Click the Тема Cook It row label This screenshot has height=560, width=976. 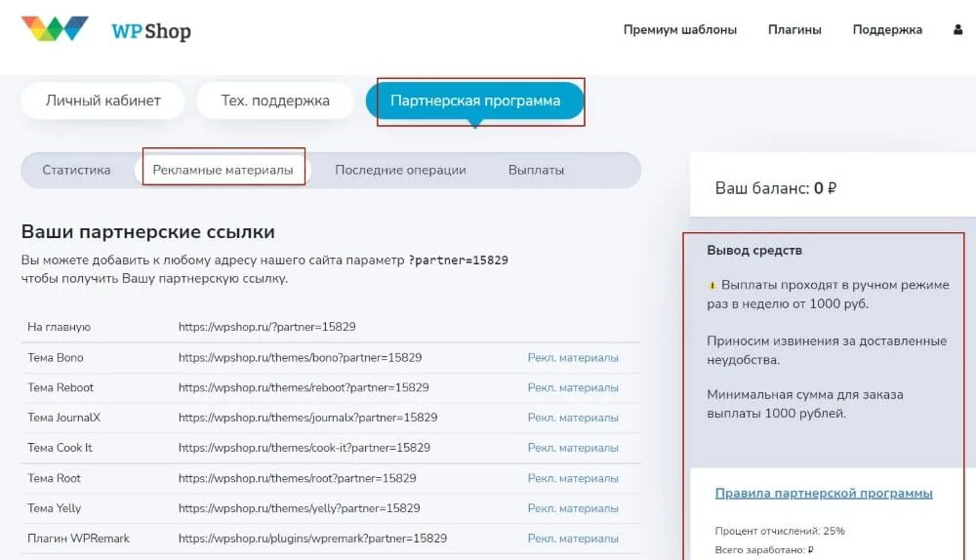tap(60, 448)
